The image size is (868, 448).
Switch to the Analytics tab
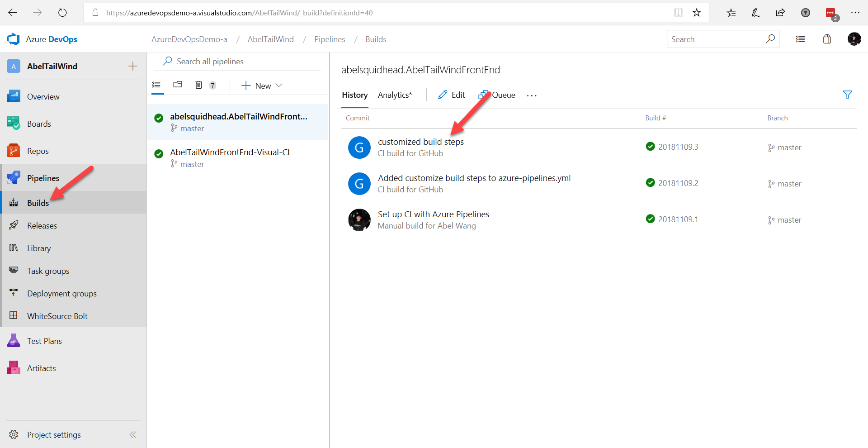coord(395,95)
